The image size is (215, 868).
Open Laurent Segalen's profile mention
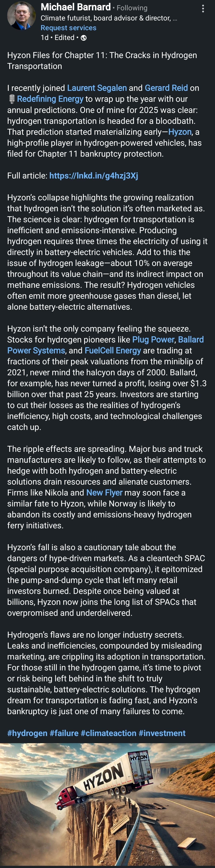97,88
